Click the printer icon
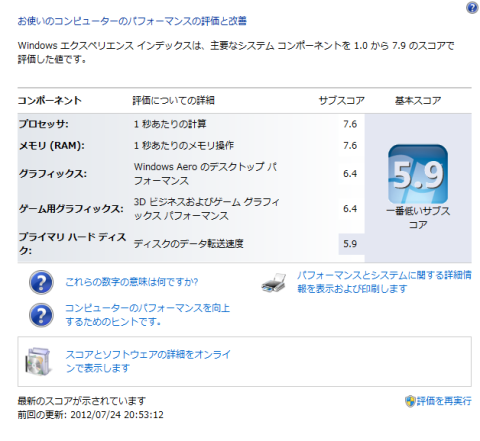480x441 pixels. [274, 283]
